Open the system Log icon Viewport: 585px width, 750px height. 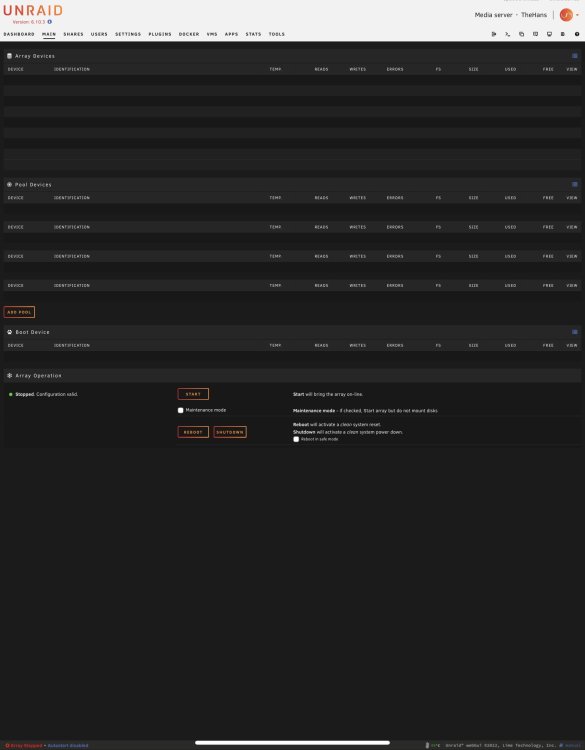[563, 34]
